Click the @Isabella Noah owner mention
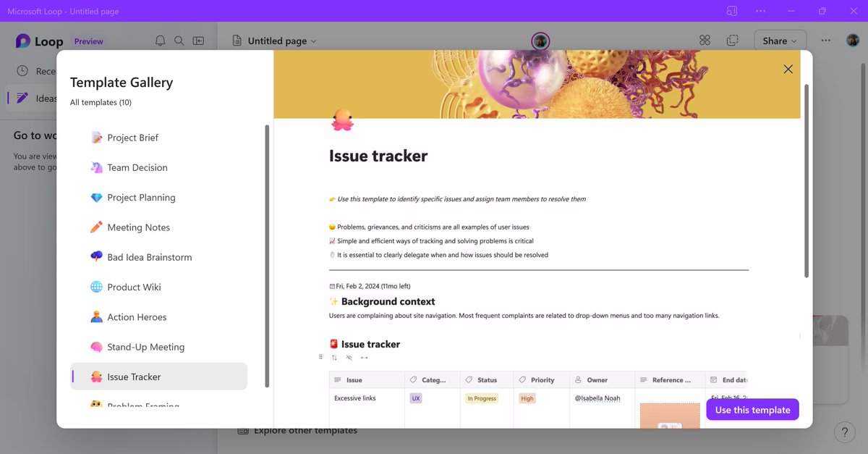 pyautogui.click(x=599, y=398)
